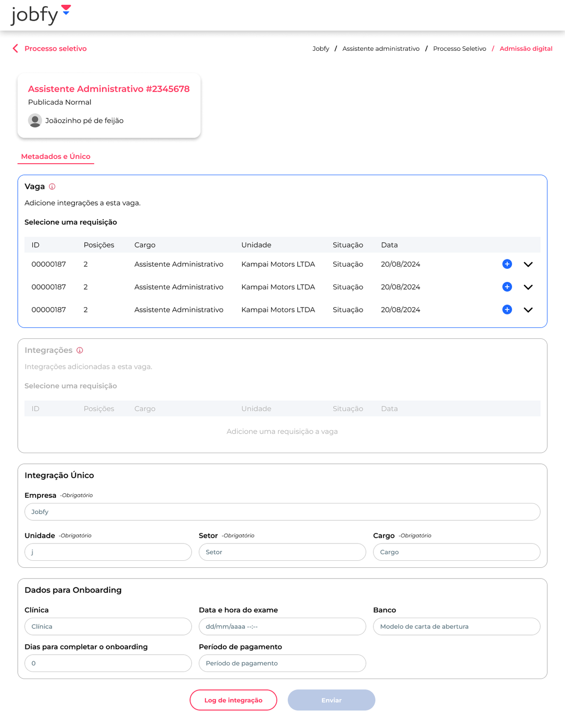Open the Log de integração button

233,700
